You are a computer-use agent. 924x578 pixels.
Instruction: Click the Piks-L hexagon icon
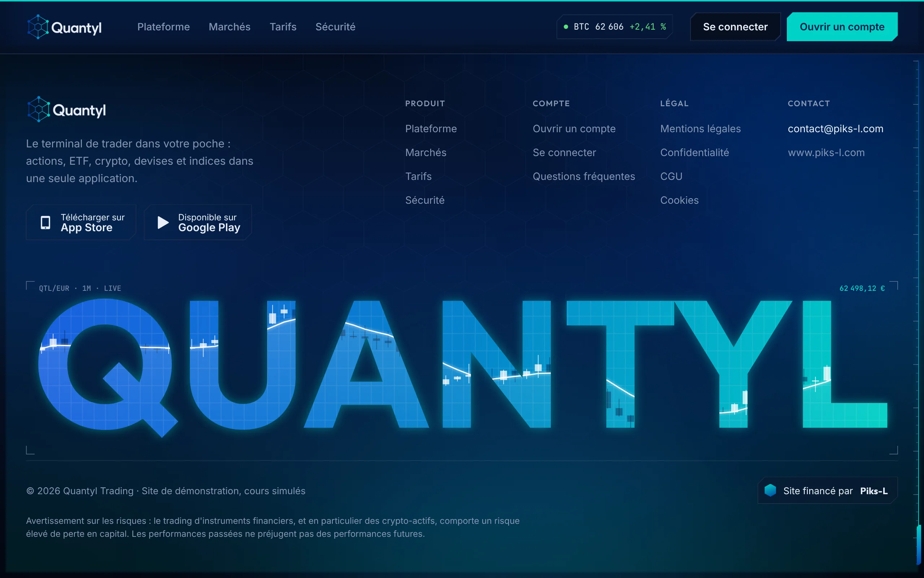[770, 491]
